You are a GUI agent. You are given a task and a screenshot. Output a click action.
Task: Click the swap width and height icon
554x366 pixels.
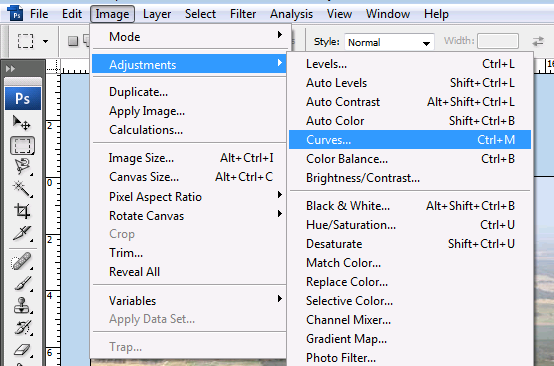pos(538,41)
